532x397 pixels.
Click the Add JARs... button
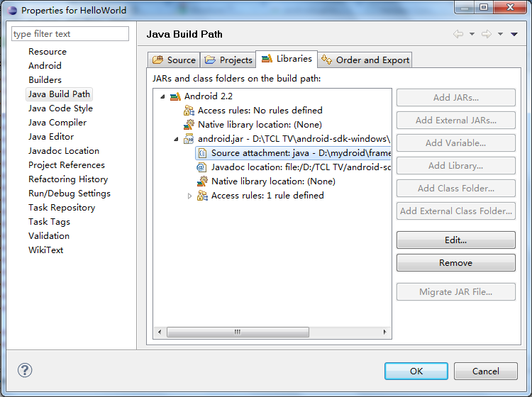click(x=455, y=98)
